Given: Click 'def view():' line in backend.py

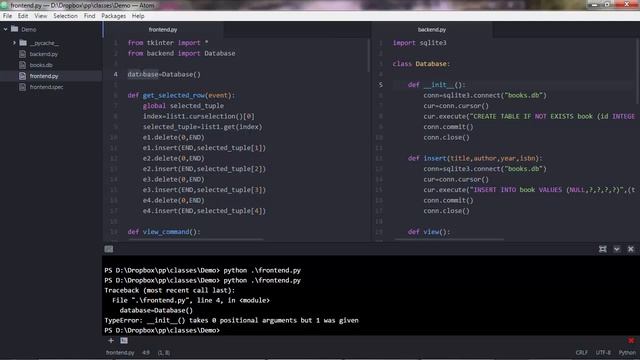Looking at the screenshot, I should pos(429,232).
